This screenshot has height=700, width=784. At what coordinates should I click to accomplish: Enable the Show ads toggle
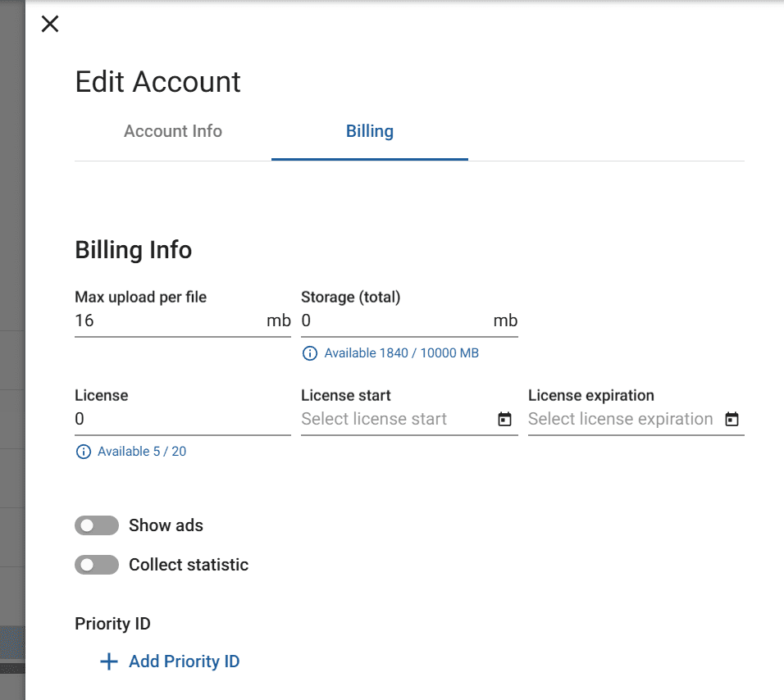pos(97,525)
